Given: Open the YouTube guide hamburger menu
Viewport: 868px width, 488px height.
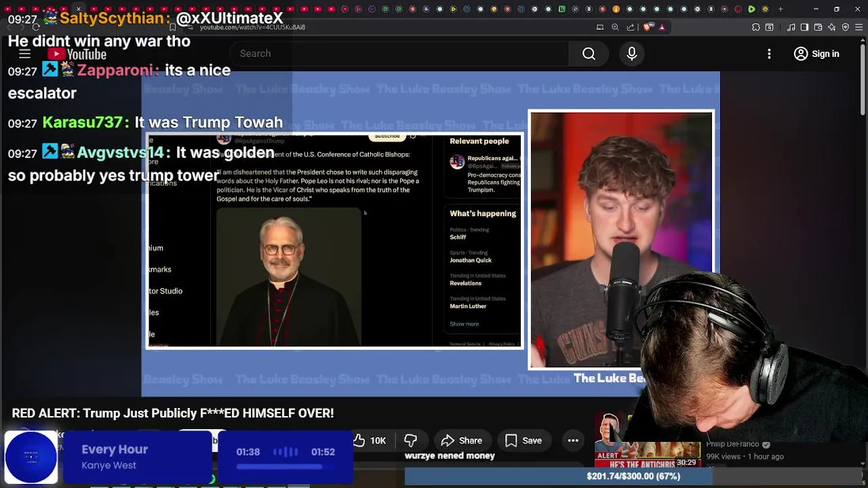Looking at the screenshot, I should coord(24,54).
